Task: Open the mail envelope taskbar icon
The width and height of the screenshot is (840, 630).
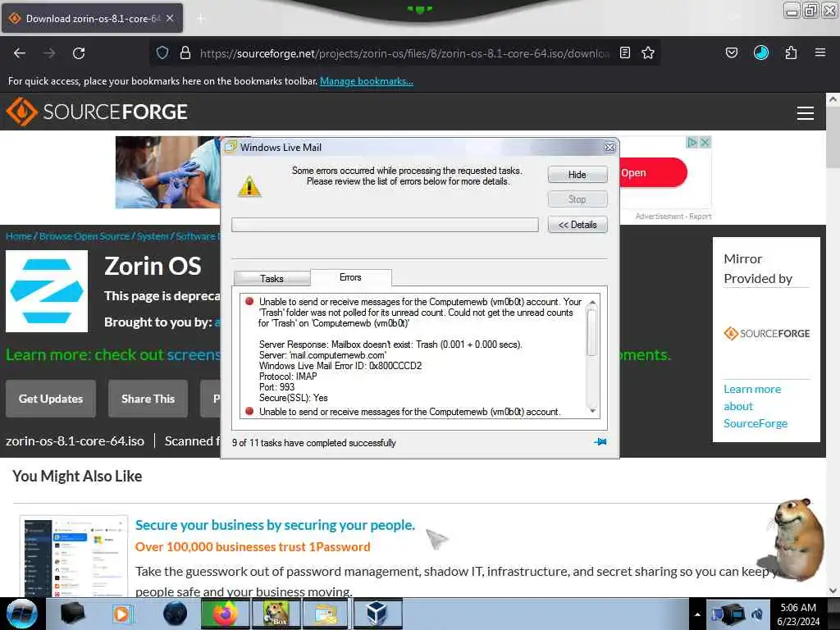Action: click(x=326, y=614)
